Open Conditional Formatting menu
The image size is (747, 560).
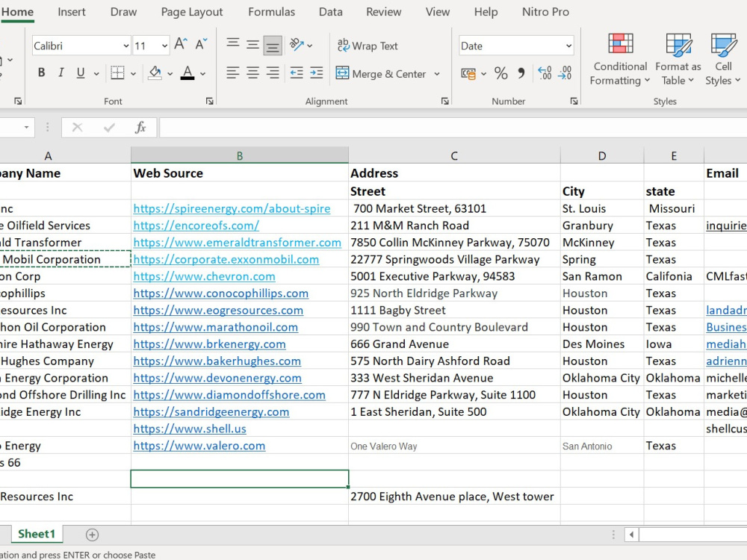pos(620,60)
